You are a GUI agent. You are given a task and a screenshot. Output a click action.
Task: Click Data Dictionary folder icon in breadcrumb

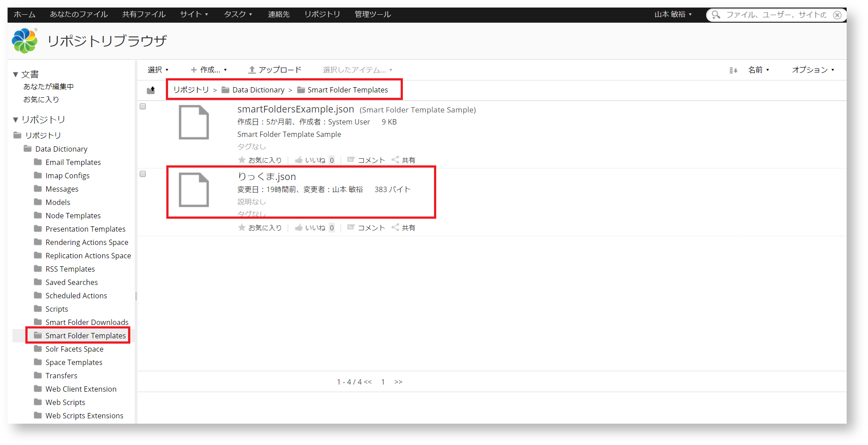pyautogui.click(x=225, y=90)
